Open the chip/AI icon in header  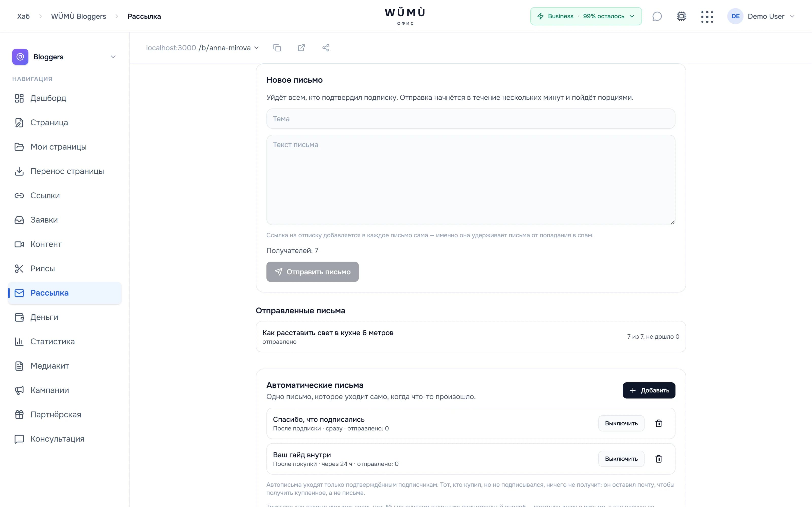tap(682, 16)
